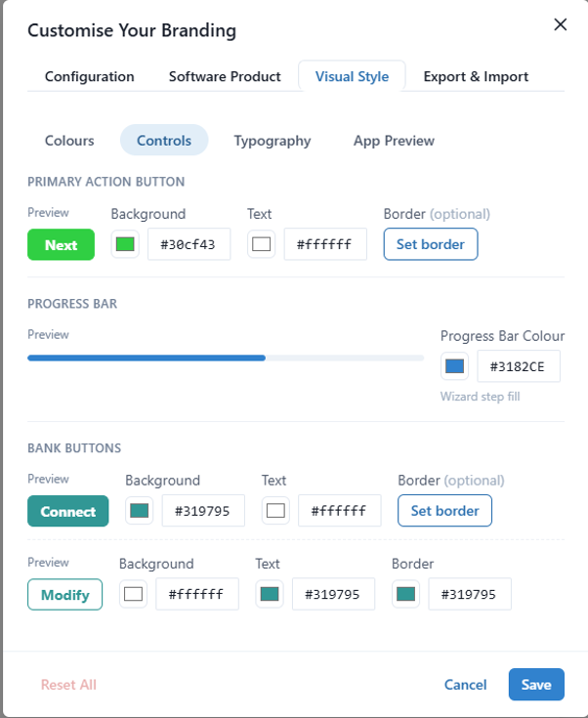This screenshot has width=588, height=718.
Task: Edit primary action button text hex field
Action: click(325, 244)
